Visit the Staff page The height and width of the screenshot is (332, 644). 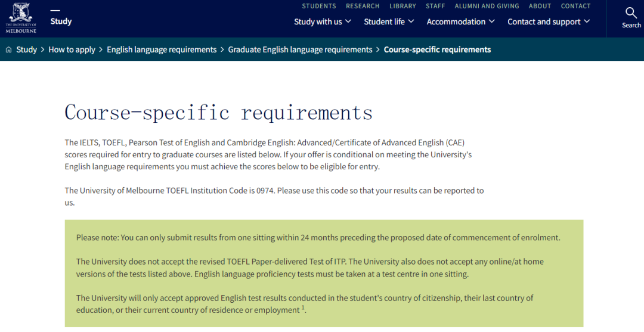point(435,6)
